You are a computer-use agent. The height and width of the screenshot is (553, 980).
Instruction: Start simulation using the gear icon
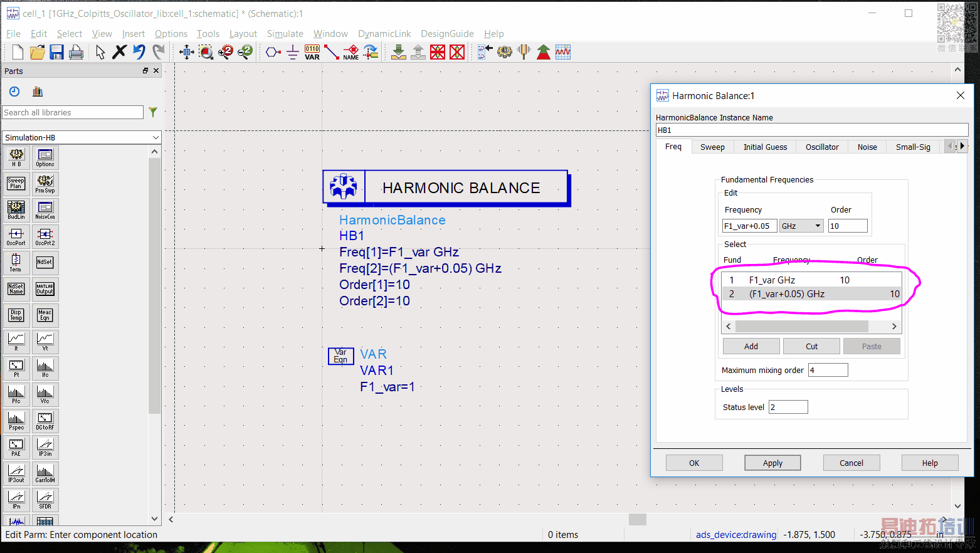click(x=505, y=52)
